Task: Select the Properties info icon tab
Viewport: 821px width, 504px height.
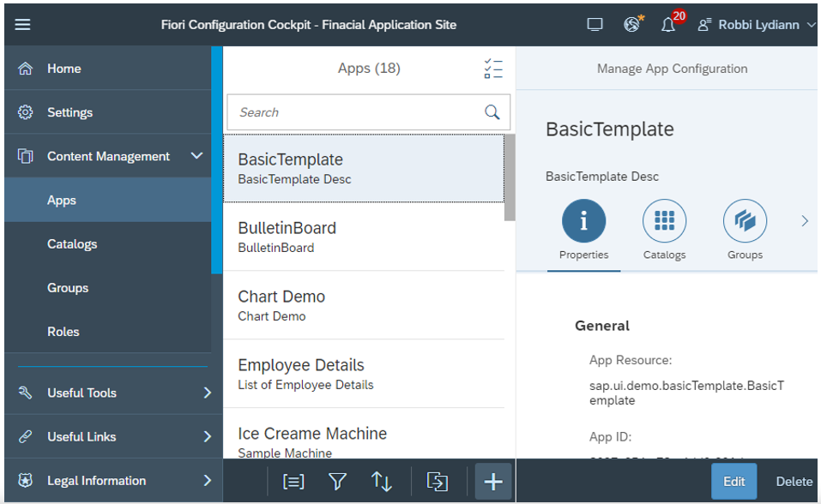Action: (x=584, y=221)
